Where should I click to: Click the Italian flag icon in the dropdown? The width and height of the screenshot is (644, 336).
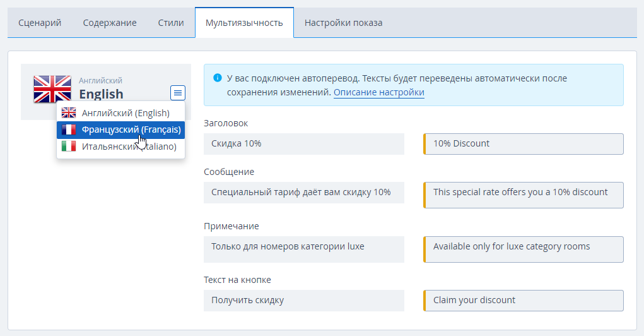(x=69, y=146)
